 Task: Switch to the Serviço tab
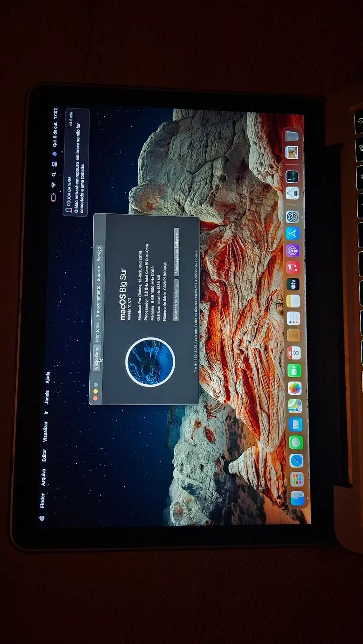99,254
